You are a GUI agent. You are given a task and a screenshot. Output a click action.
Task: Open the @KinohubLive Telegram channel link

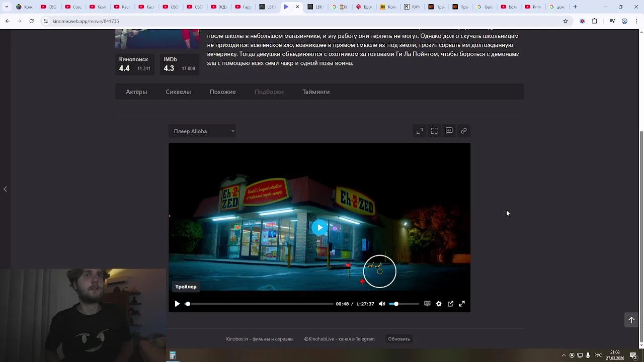click(x=339, y=339)
